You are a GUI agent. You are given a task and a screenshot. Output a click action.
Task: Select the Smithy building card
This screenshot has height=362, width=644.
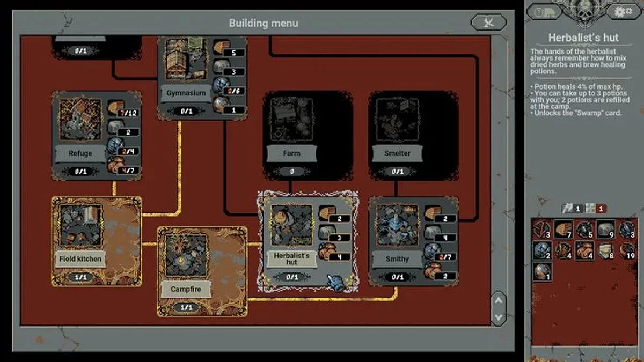click(x=413, y=241)
